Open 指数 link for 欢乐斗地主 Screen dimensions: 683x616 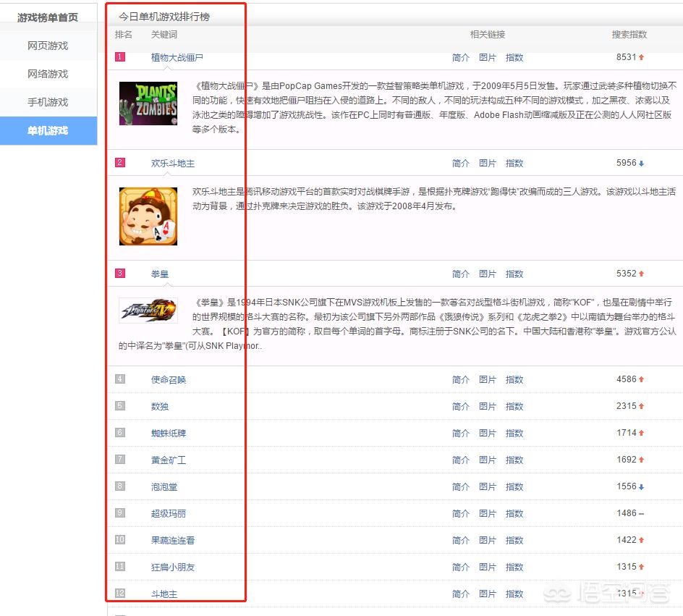514,164
